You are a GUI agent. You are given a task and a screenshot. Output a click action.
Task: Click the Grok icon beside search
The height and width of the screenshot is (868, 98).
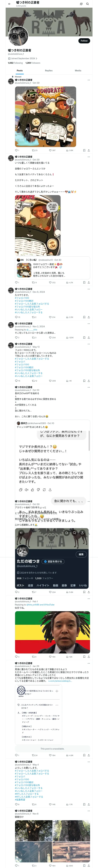tap(81, 4)
